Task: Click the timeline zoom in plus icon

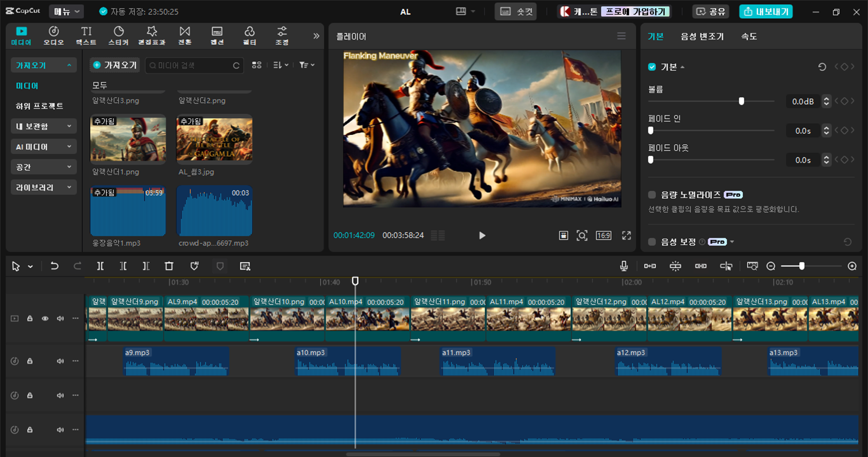Action: [x=852, y=266]
